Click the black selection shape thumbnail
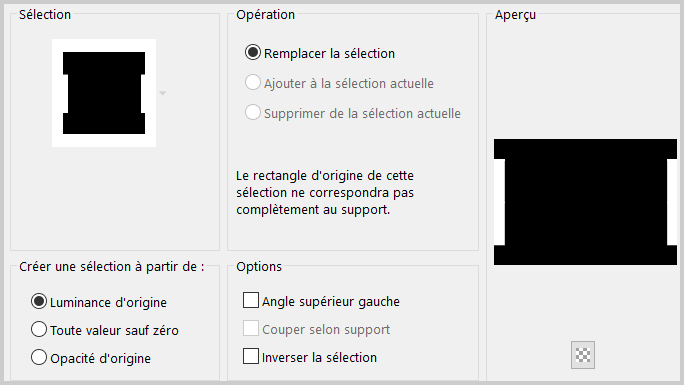The width and height of the screenshot is (684, 385). [104, 93]
